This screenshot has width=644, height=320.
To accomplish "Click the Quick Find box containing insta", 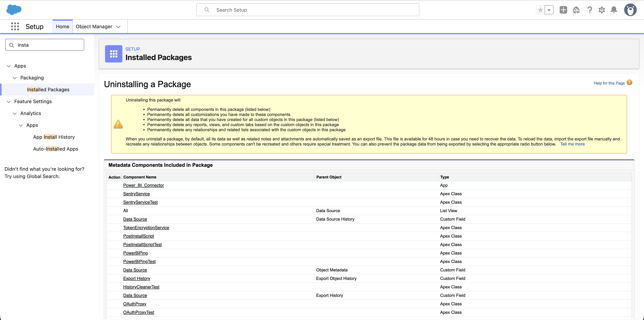I will coord(45,45).
